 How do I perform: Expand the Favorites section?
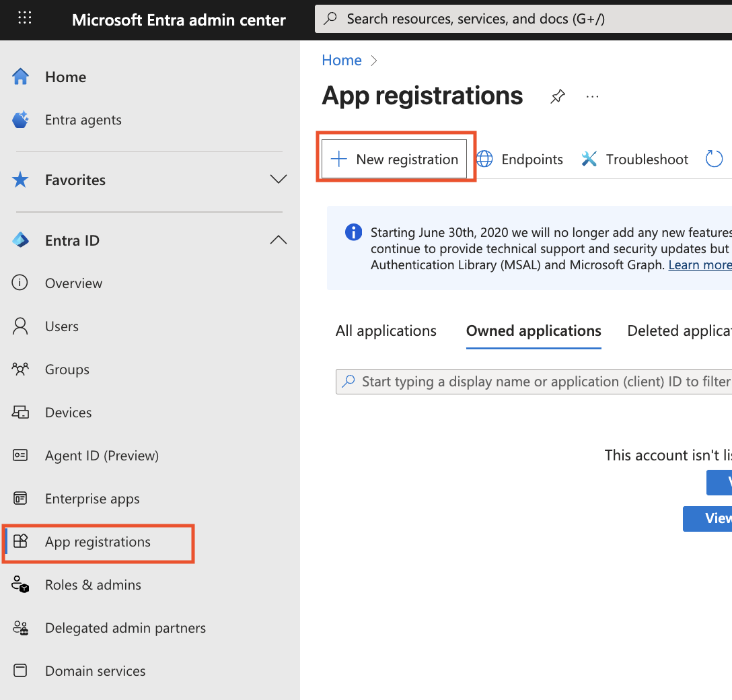click(278, 180)
